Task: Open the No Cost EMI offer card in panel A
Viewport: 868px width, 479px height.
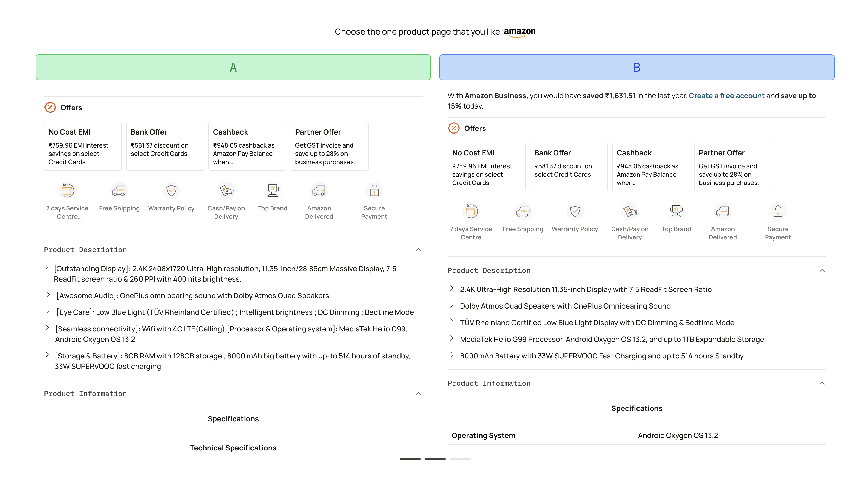Action: [x=82, y=147]
